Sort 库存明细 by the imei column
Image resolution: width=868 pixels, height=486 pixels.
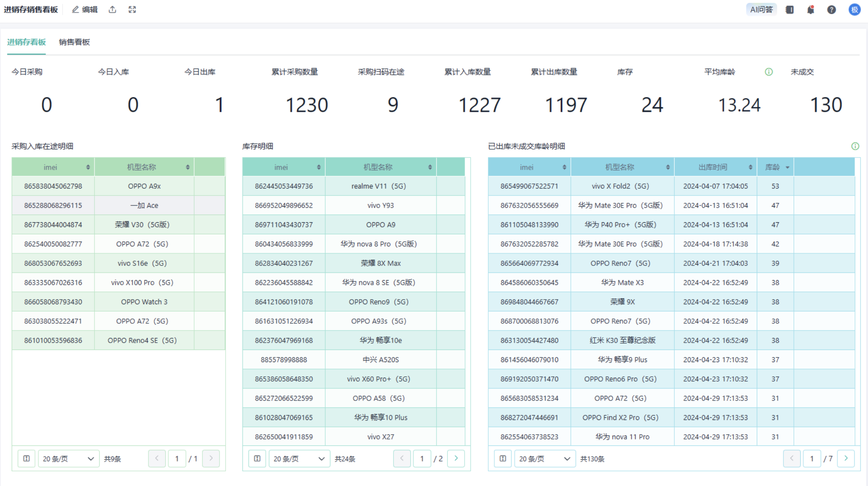tap(318, 167)
